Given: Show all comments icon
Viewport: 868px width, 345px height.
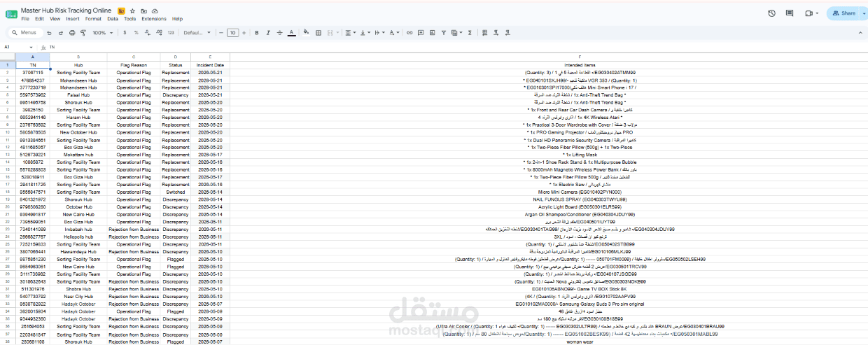Looking at the screenshot, I should (x=791, y=13).
